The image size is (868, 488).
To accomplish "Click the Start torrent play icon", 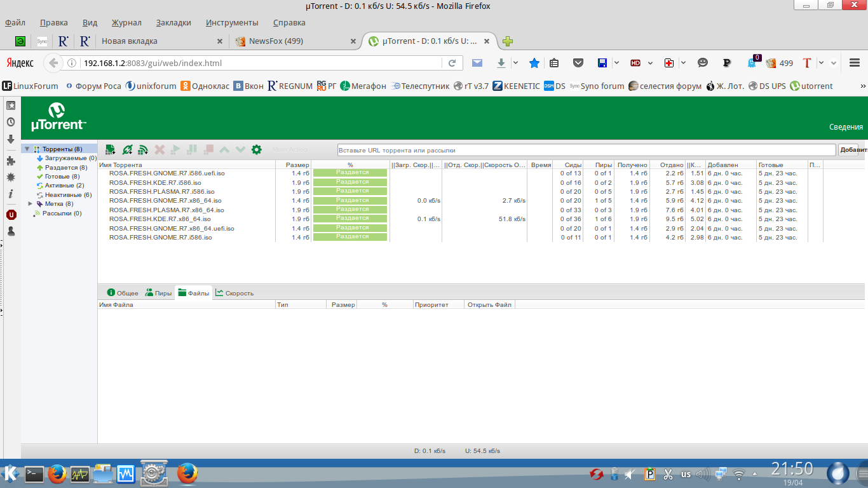I will [176, 150].
